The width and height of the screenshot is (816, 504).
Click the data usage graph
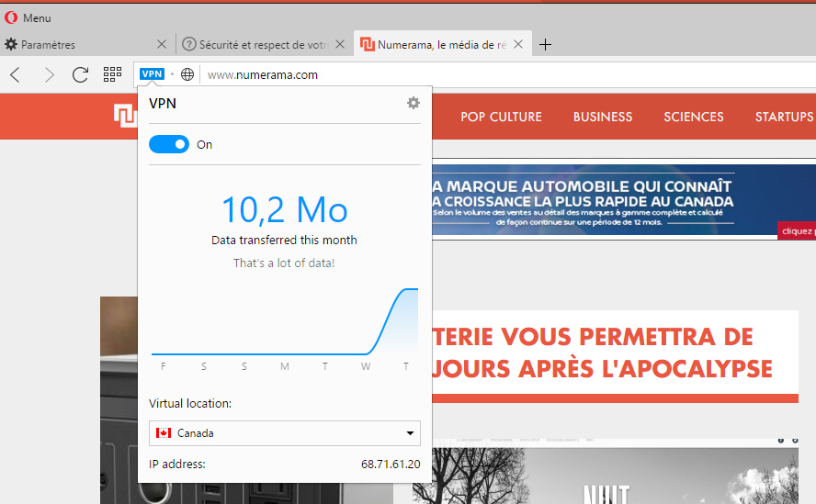pyautogui.click(x=285, y=321)
